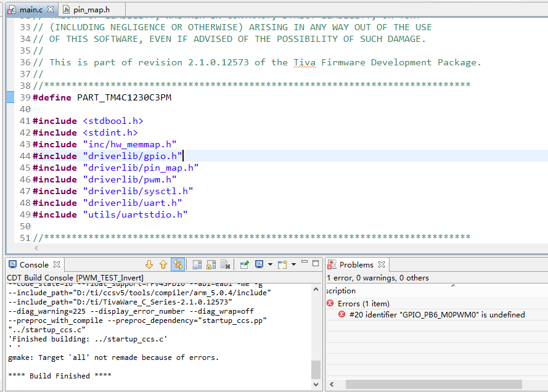The width and height of the screenshot is (548, 392).
Task: Click the underlined word Tiva in comment
Action: [305, 62]
